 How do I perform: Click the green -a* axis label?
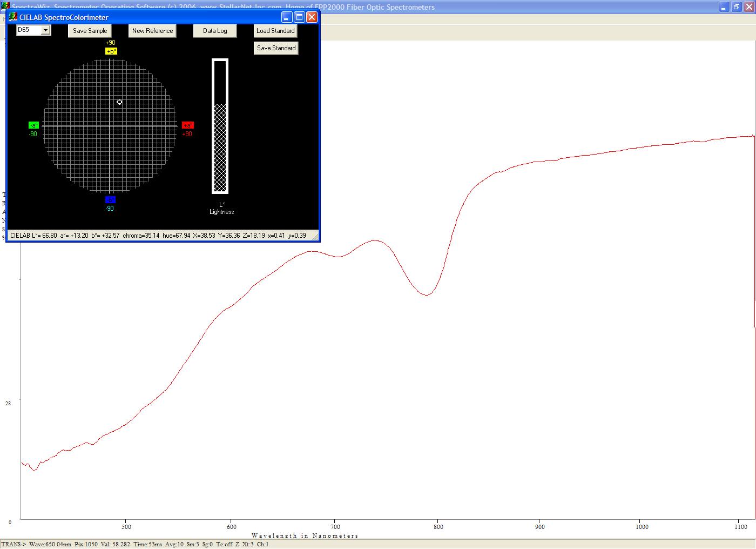click(33, 125)
